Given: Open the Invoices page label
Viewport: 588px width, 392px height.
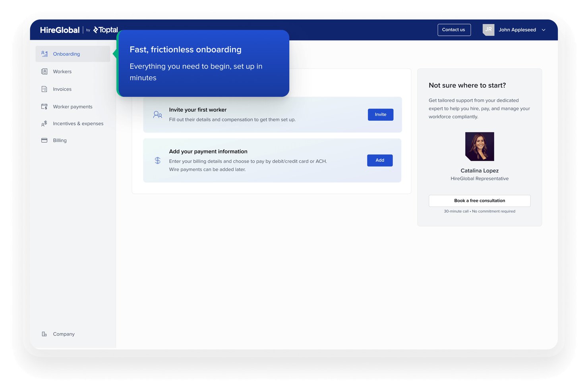Looking at the screenshot, I should pyautogui.click(x=62, y=89).
